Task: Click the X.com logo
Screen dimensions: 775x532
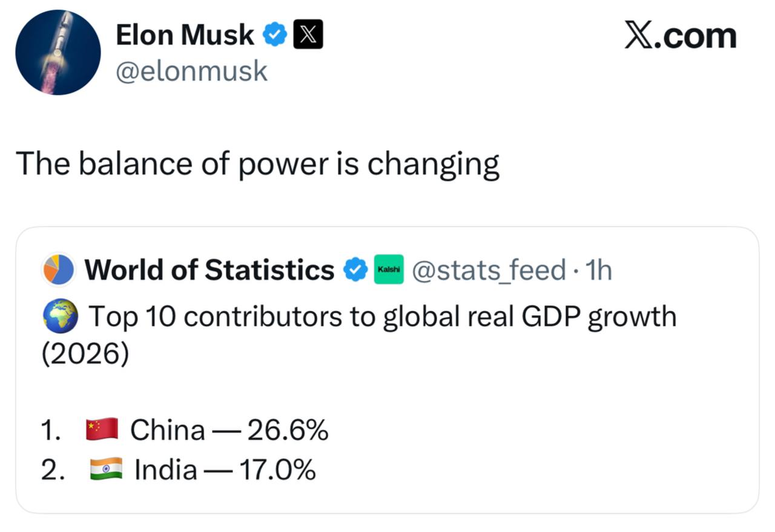Action: (680, 36)
